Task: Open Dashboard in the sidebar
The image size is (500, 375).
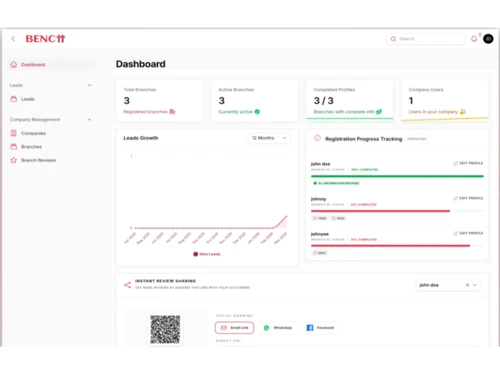Action: click(x=52, y=65)
